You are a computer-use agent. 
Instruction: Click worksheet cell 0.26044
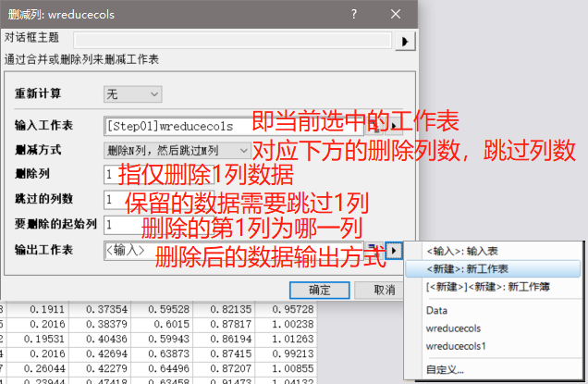point(38,368)
